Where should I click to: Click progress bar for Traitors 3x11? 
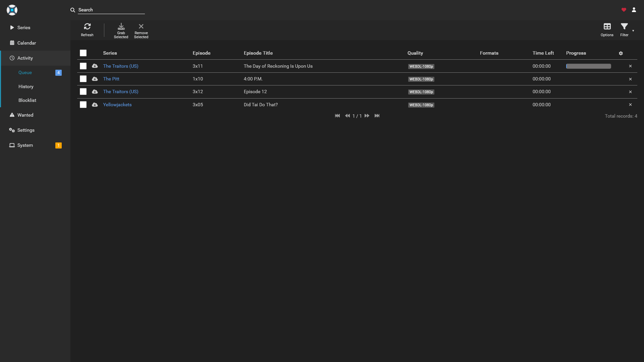click(589, 66)
